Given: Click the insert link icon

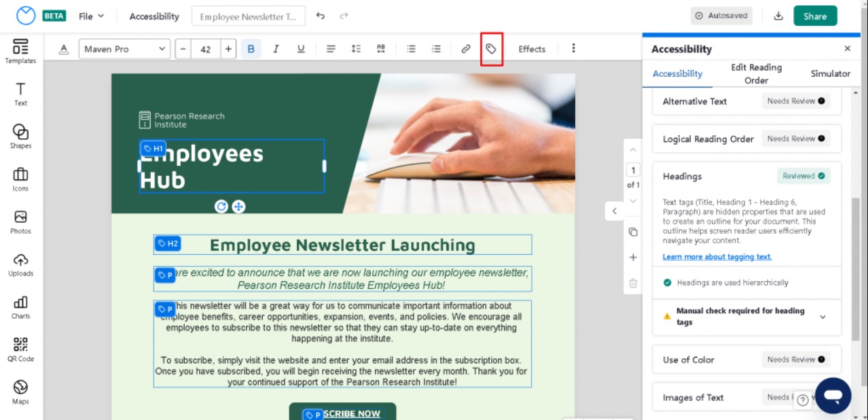Looking at the screenshot, I should point(466,49).
